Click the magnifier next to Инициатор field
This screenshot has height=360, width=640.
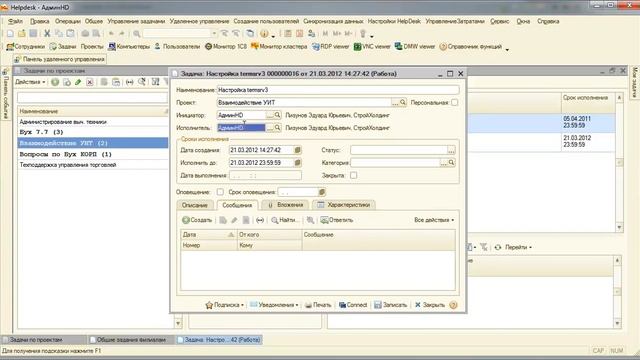click(277, 115)
